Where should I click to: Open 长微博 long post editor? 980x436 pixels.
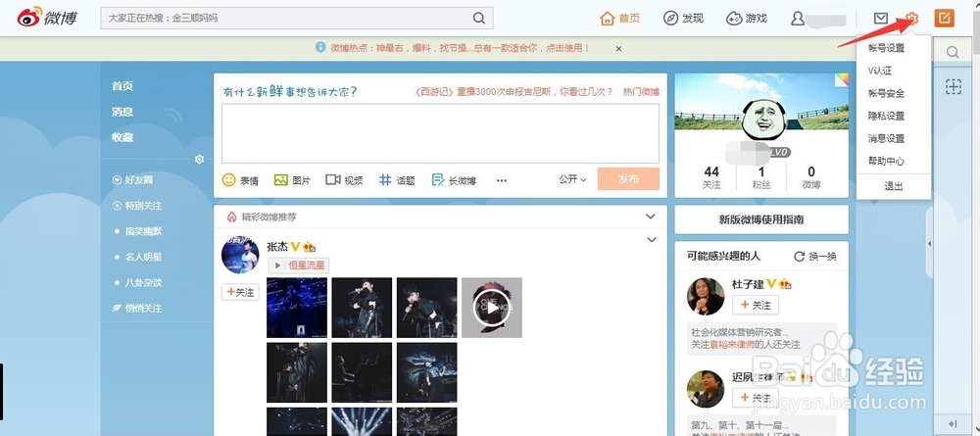[x=454, y=180]
